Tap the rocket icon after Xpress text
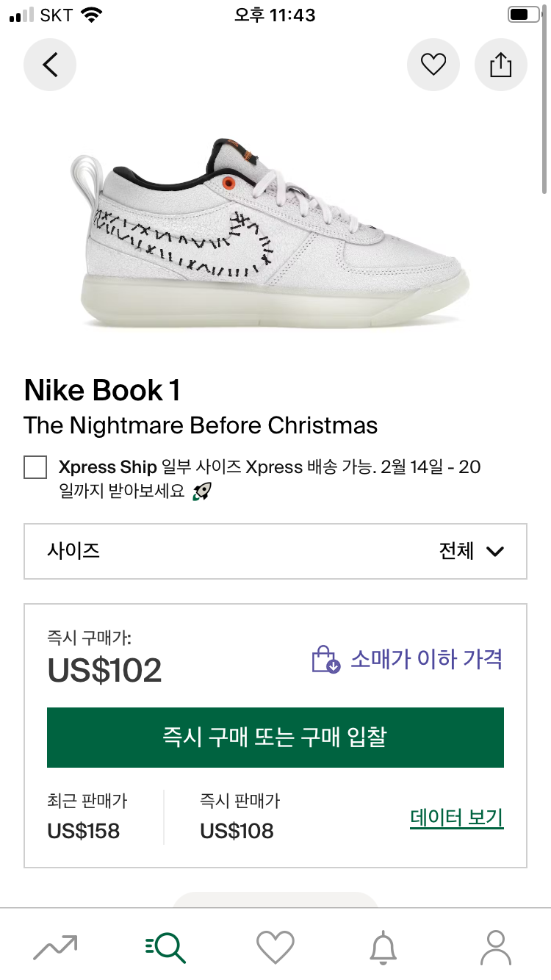This screenshot has height=980, width=551. [x=201, y=492]
